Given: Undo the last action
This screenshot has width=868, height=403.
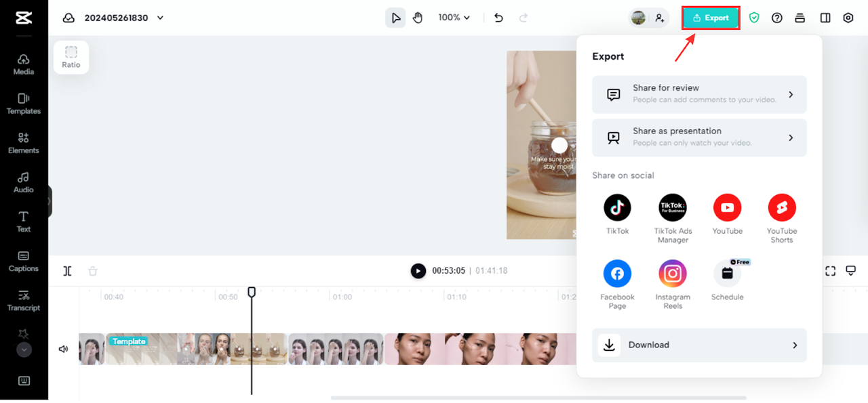Looking at the screenshot, I should click(x=498, y=18).
